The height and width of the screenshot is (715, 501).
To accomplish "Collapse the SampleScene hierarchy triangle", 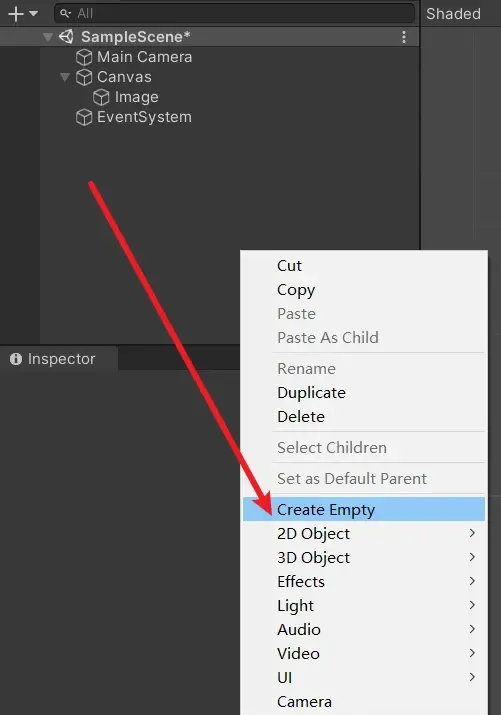I will pyautogui.click(x=48, y=37).
